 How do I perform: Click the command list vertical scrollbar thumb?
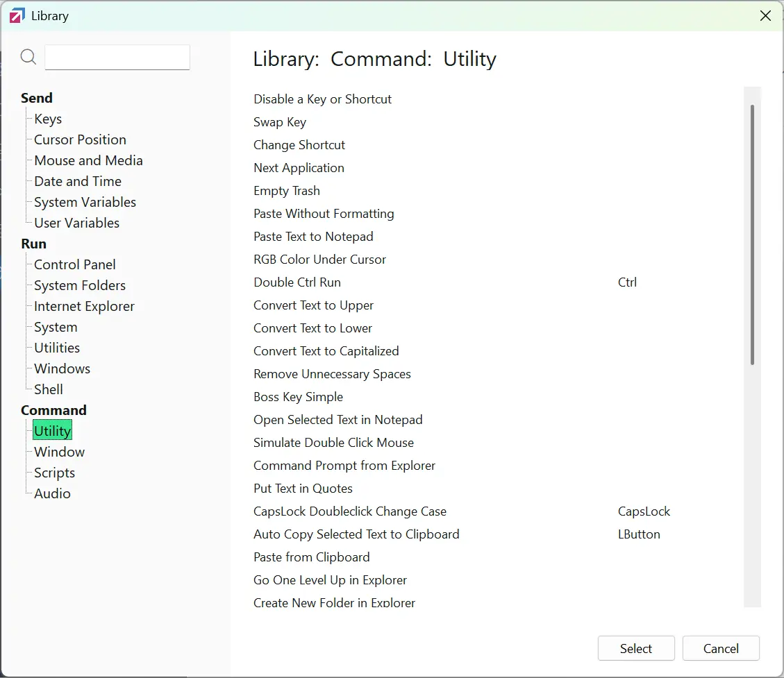(752, 235)
